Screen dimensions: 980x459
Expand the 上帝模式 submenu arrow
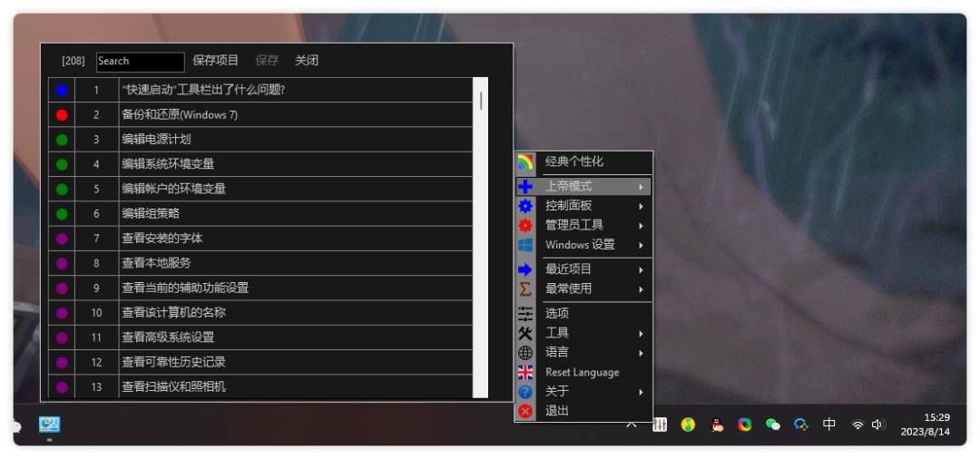tap(642, 187)
